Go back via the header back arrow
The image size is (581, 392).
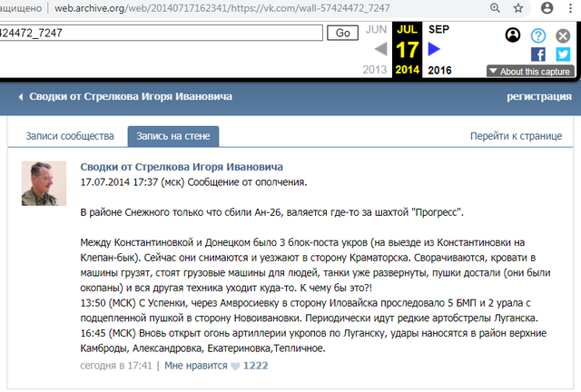(x=21, y=97)
